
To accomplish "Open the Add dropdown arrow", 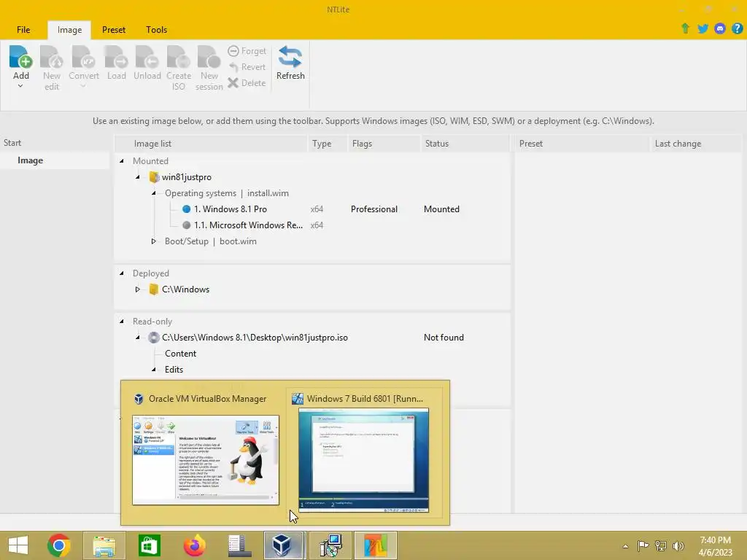I will 20,86.
